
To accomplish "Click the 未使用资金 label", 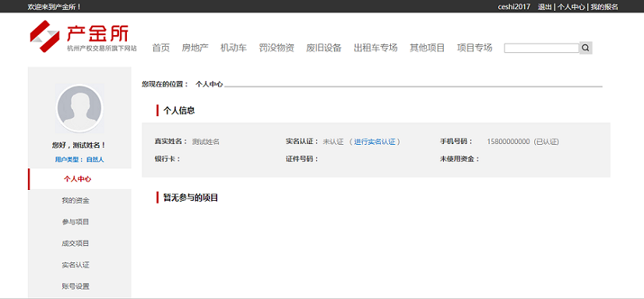I will coord(459,159).
